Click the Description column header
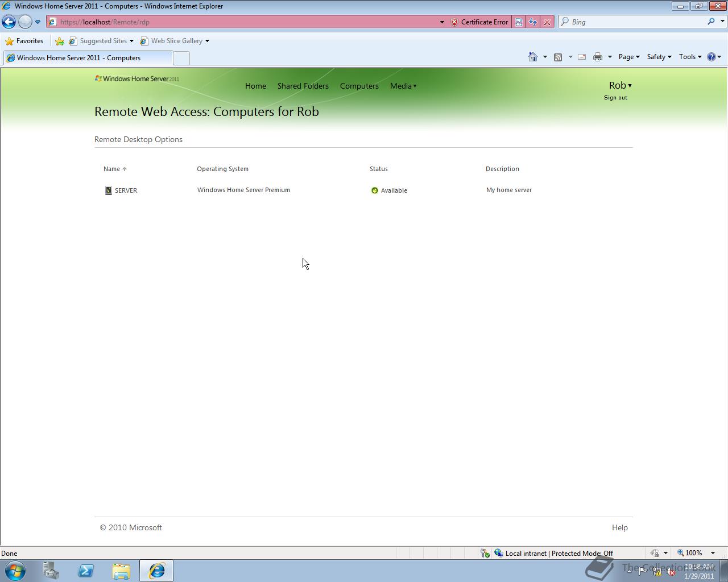This screenshot has width=728, height=582. tap(502, 169)
